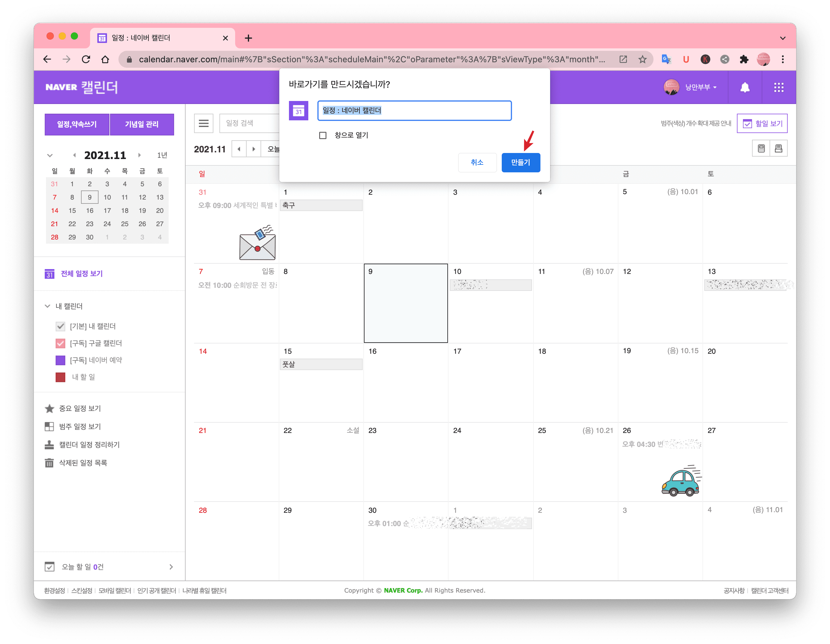Check the 창으로 열기 checkbox
Viewport: 830px width, 644px height.
tap(323, 135)
